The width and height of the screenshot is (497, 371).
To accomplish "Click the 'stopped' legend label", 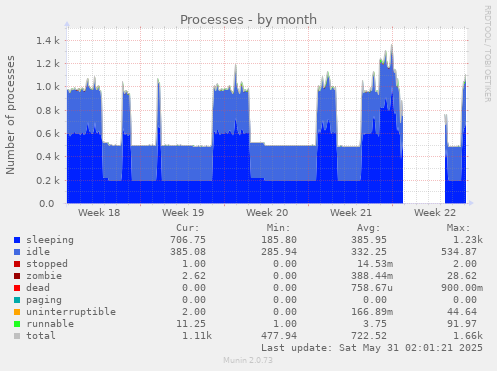I will (47, 264).
